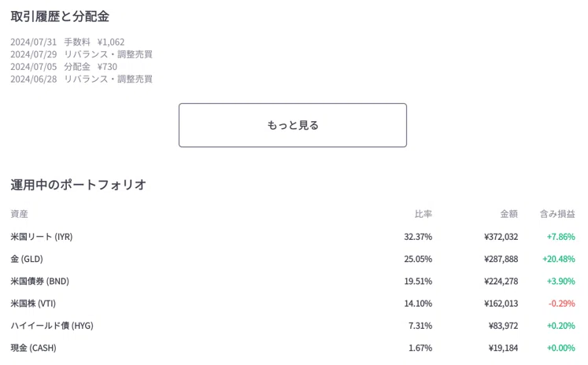The width and height of the screenshot is (588, 365).
Task: Select the 金 (GLD) asset row
Action: (x=293, y=259)
